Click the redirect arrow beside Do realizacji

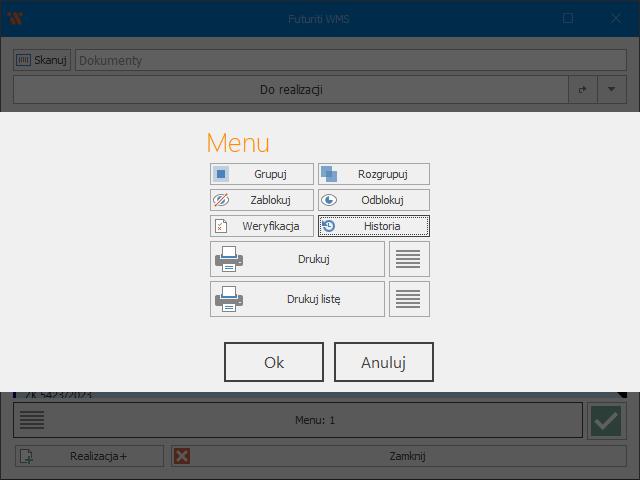click(583, 90)
